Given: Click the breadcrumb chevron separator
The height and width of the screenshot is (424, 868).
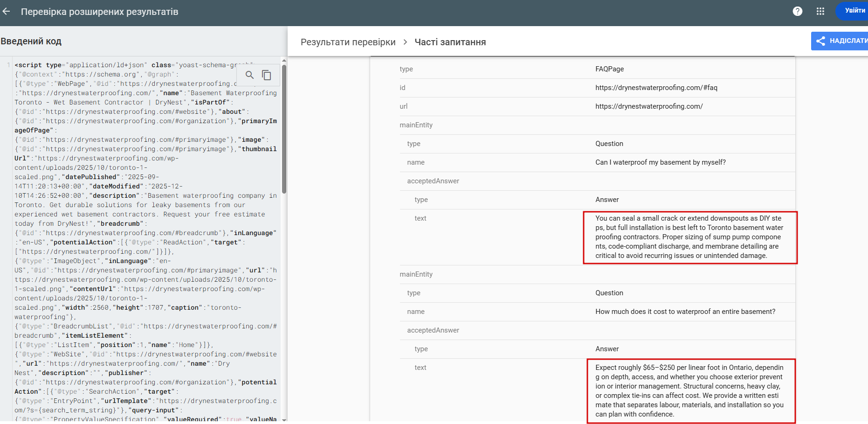Looking at the screenshot, I should 405,42.
